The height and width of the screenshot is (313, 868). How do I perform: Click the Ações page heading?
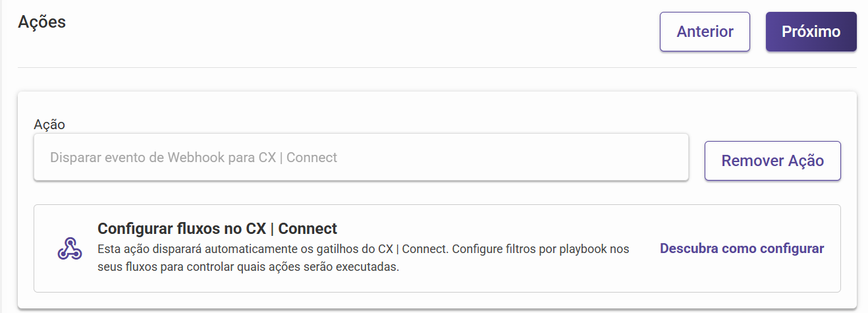[41, 21]
